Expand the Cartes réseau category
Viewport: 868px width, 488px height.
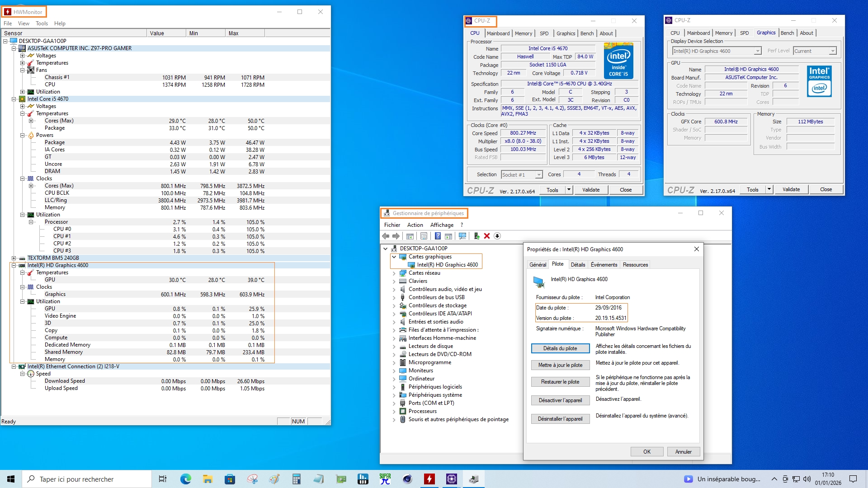(x=394, y=273)
